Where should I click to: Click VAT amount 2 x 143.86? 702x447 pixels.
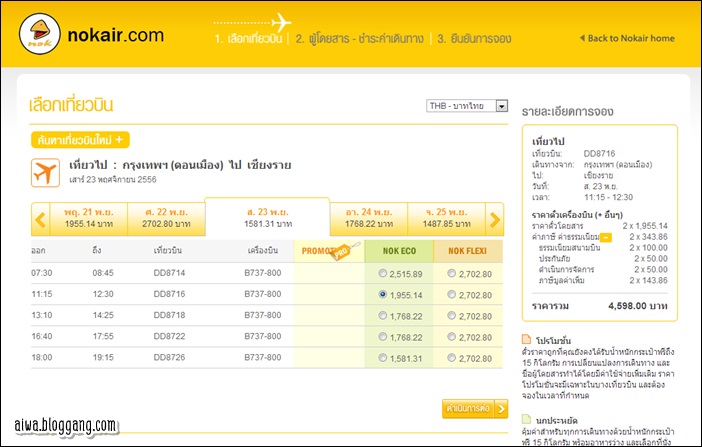tap(648, 280)
